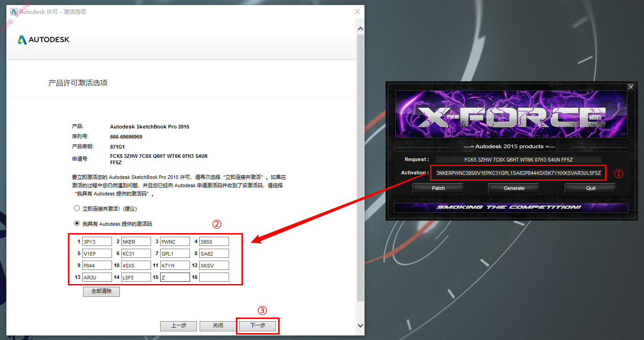Click activation code box 14 containing L5F5
Viewport: 644px width, 340px height.
[136, 277]
